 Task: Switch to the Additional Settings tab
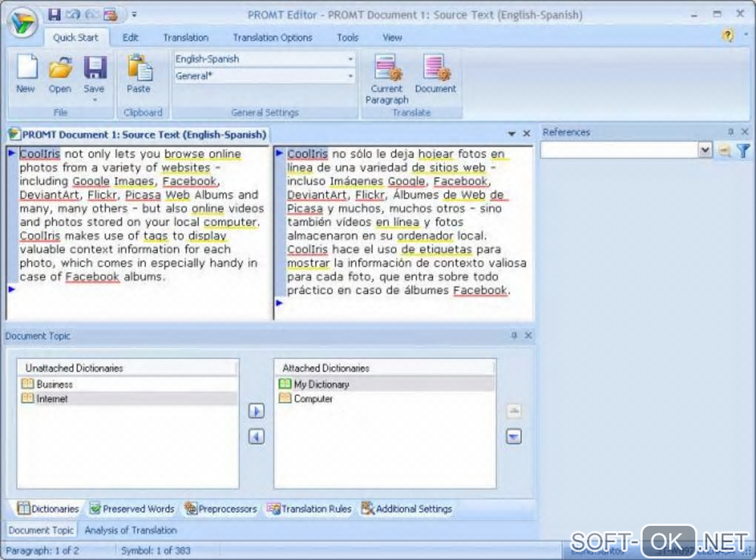coord(406,509)
